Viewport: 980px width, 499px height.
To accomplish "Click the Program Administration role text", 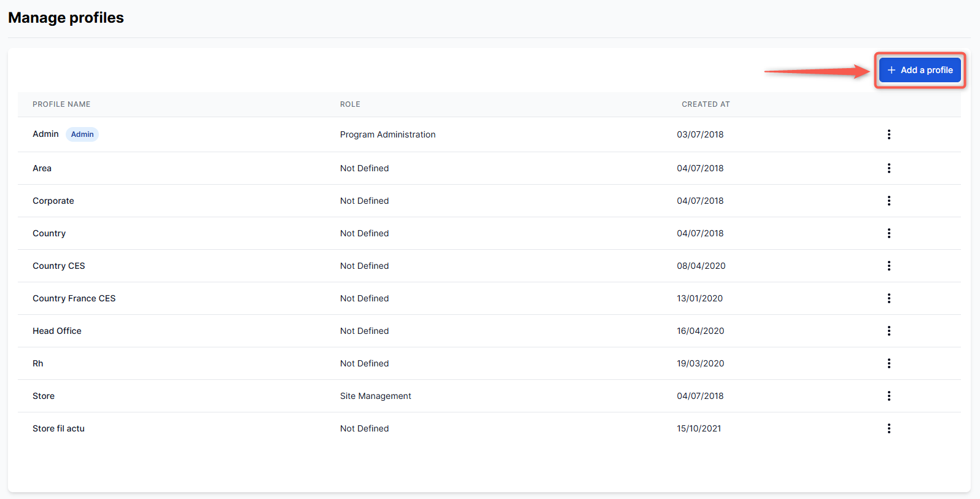I will click(387, 134).
